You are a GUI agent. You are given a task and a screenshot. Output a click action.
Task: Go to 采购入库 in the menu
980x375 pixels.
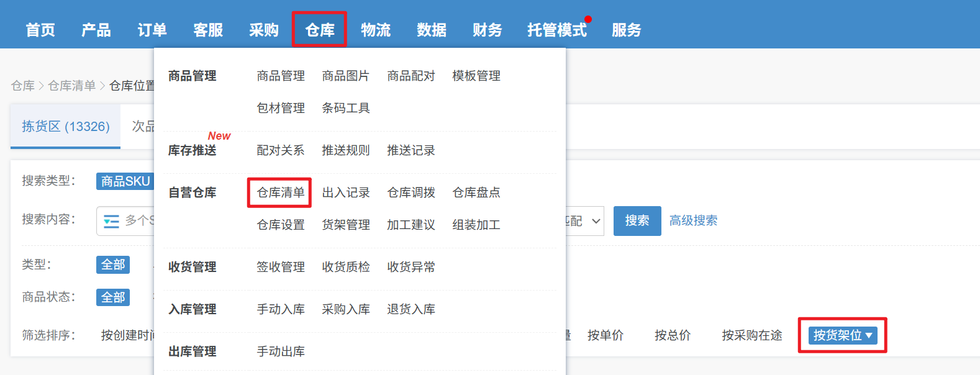345,309
